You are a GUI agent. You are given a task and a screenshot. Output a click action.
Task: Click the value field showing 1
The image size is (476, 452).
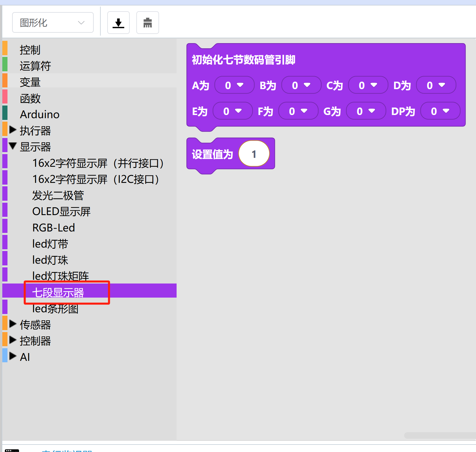tap(254, 154)
